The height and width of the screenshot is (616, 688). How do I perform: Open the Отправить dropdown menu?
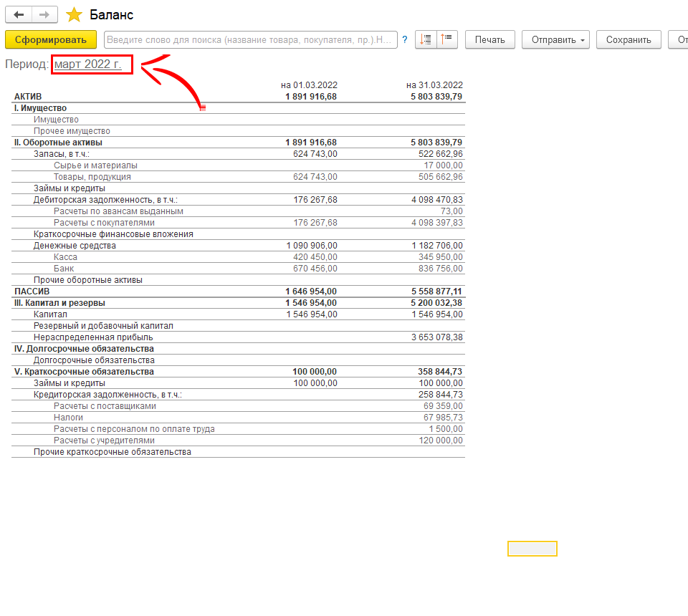555,40
